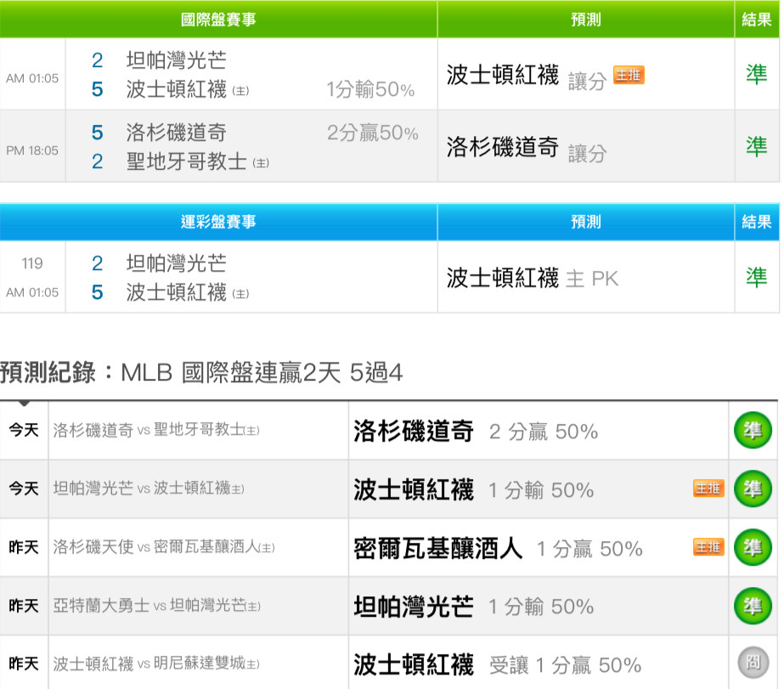Image resolution: width=784 pixels, height=689 pixels.
Task: Click the 坦帕灣光芒 1 分輸 50% record prediction
Action: pyautogui.click(x=473, y=607)
